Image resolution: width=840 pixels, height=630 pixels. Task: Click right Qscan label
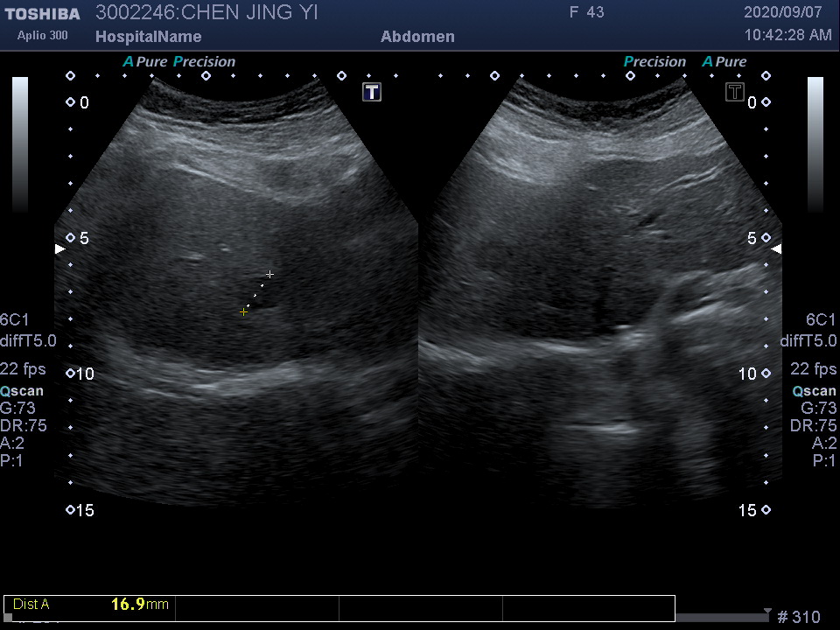coord(815,391)
